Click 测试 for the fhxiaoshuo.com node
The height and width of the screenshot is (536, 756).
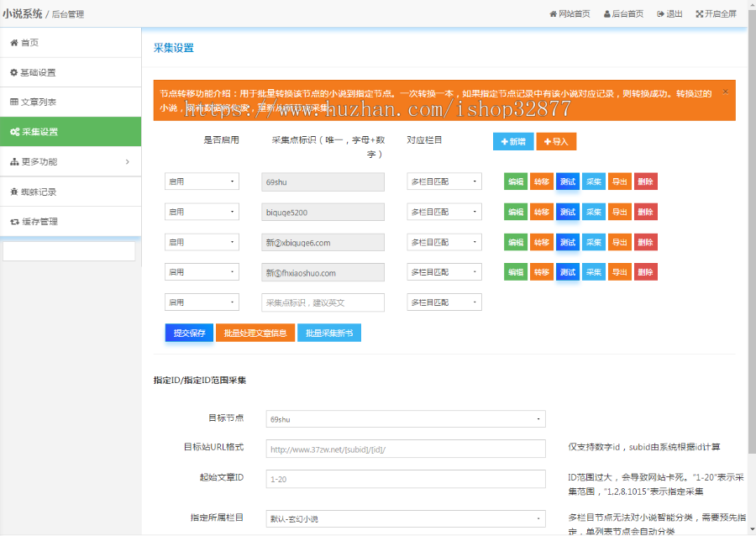pyautogui.click(x=568, y=272)
